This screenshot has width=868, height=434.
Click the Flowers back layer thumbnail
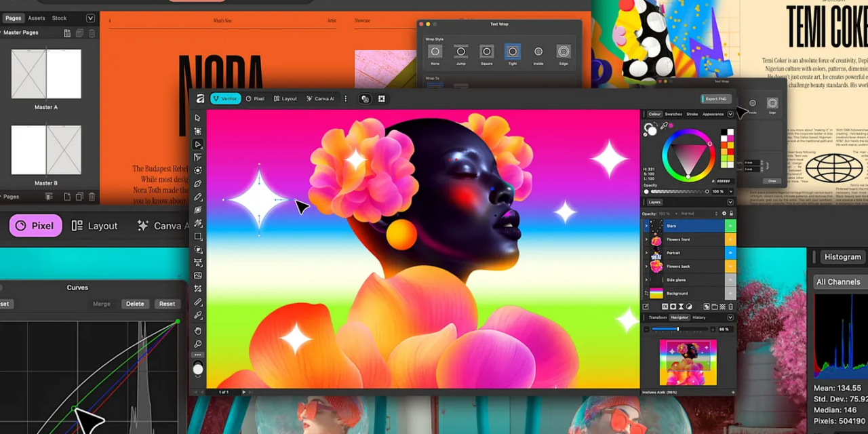tap(656, 266)
